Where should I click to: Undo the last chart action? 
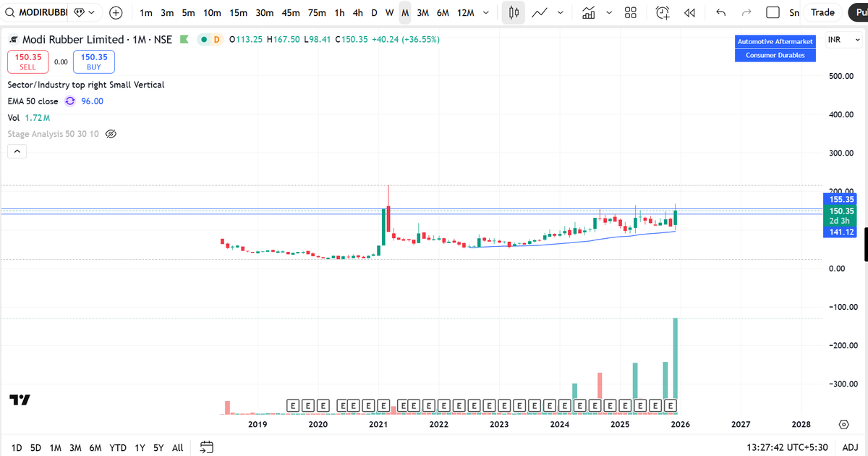[x=720, y=12]
